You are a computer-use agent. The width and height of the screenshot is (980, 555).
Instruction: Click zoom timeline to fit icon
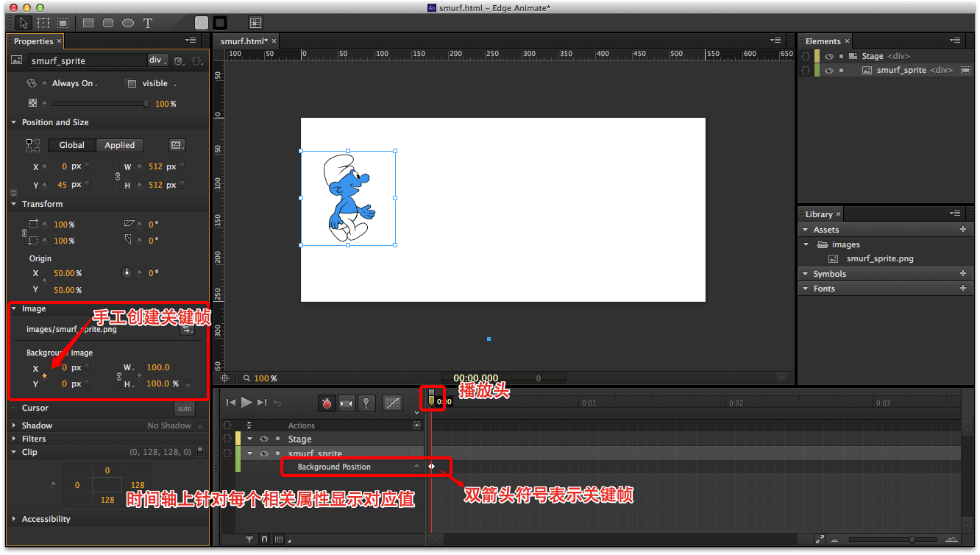coord(820,540)
